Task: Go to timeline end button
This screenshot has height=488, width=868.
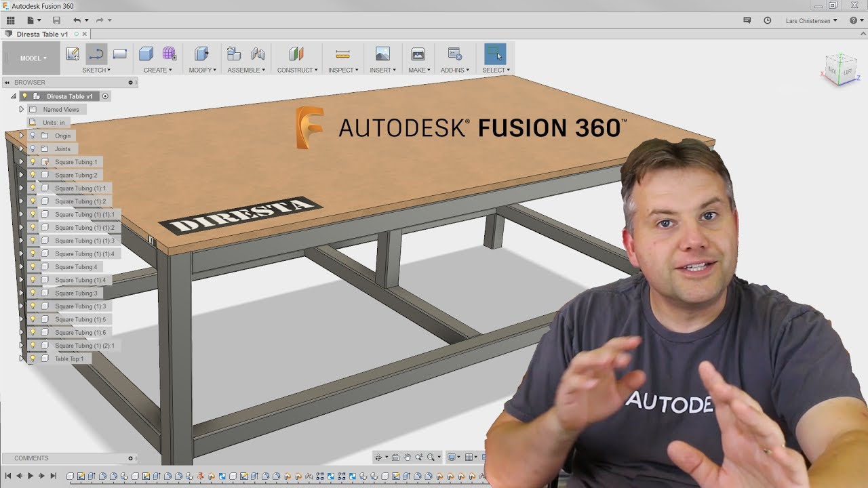Action: point(53,476)
